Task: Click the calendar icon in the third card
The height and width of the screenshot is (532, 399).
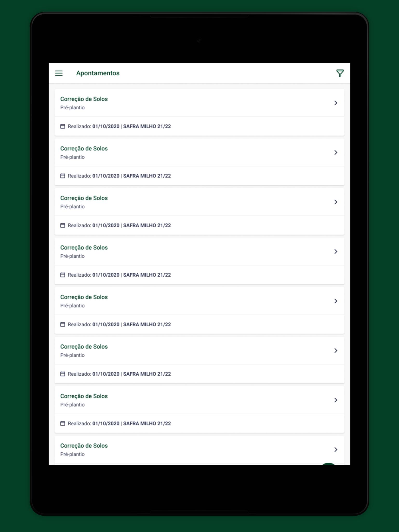Action: [63, 225]
